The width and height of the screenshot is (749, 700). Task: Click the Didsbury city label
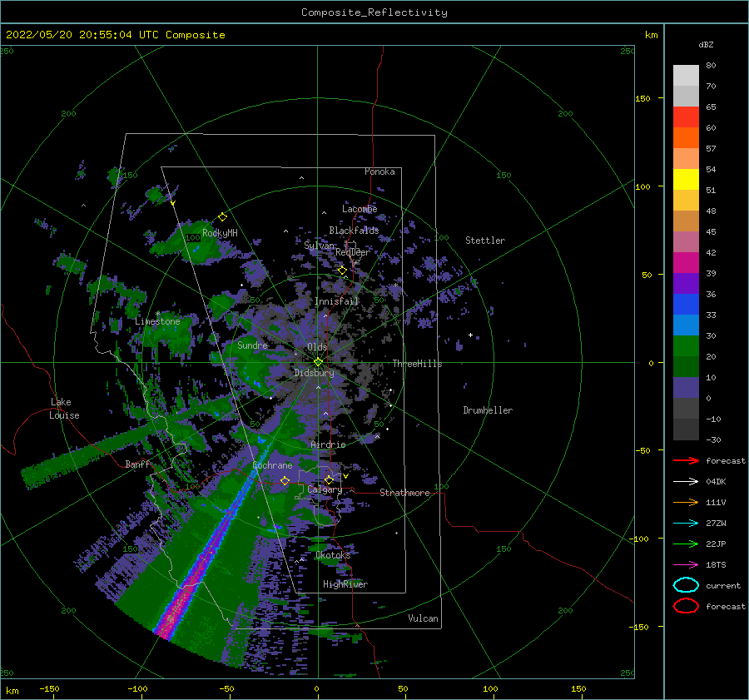coord(315,373)
